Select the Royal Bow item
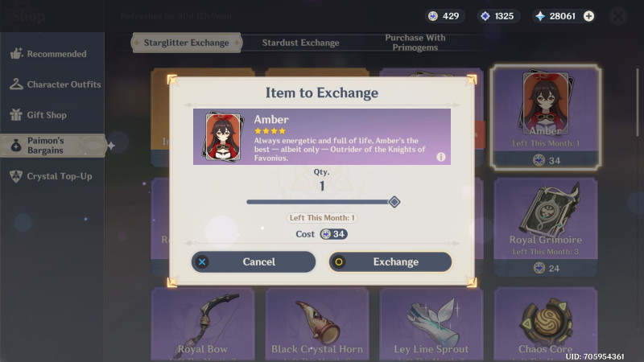The width and height of the screenshot is (644, 362). tap(203, 324)
